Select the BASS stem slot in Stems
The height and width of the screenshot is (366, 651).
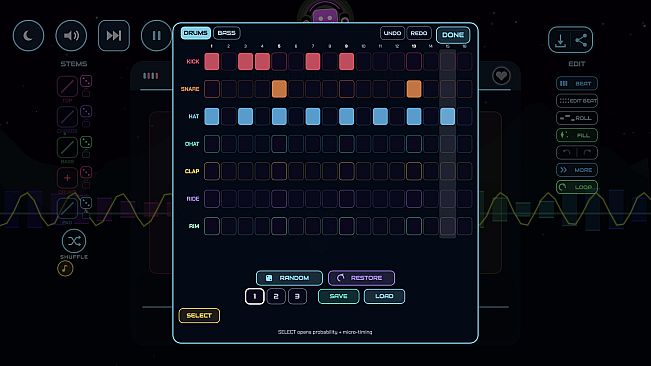67,148
